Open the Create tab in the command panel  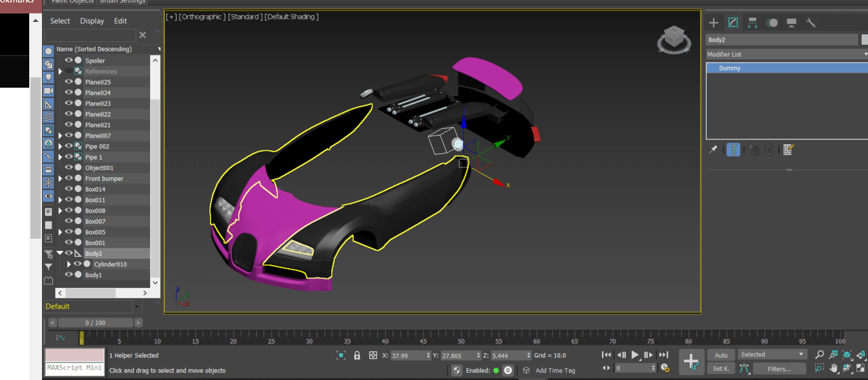coord(713,23)
